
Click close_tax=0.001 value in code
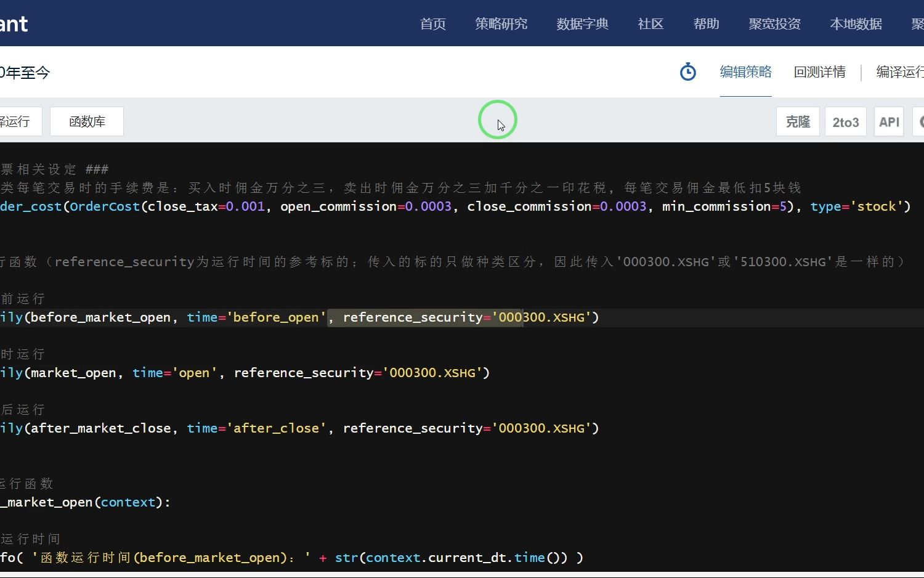pyautogui.click(x=206, y=206)
